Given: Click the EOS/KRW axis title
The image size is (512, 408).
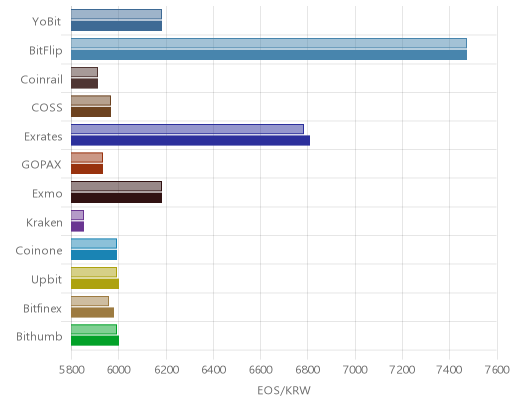Looking at the screenshot, I should (x=284, y=390).
